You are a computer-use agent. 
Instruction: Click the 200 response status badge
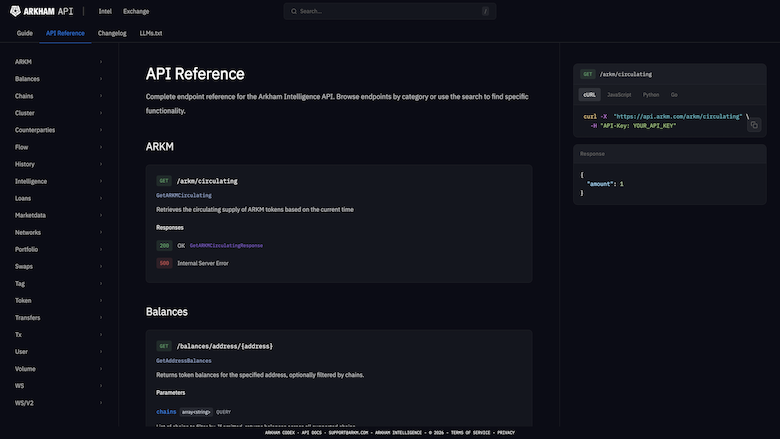[x=164, y=246]
